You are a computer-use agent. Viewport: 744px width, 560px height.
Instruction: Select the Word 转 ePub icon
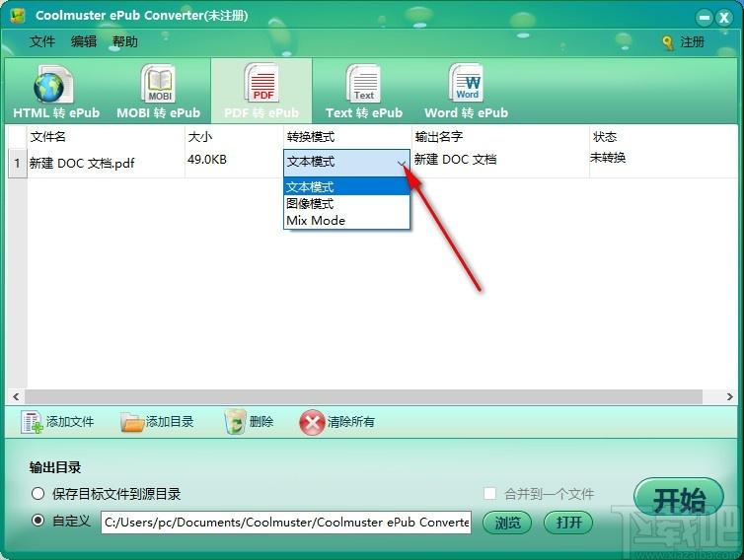click(466, 83)
